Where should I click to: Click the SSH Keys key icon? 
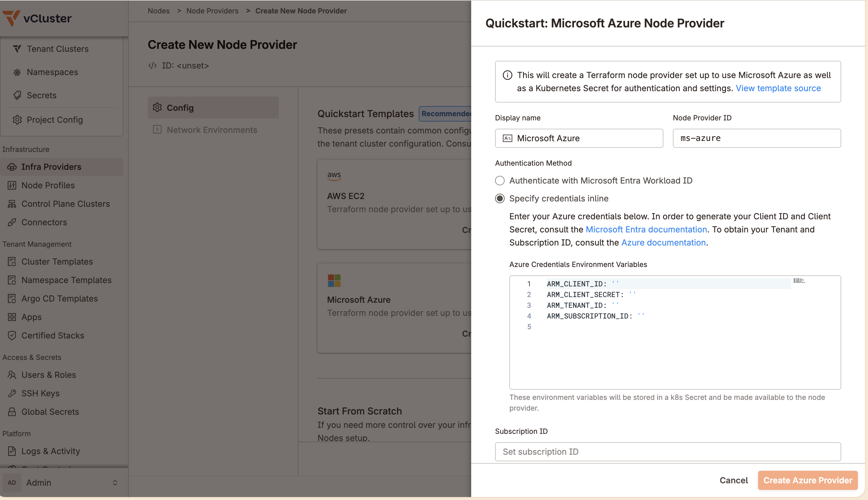point(12,393)
